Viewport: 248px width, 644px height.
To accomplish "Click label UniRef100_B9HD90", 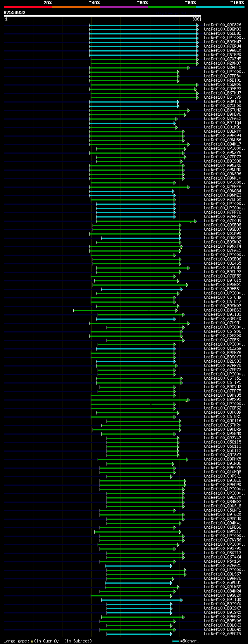I will (x=222, y=485).
